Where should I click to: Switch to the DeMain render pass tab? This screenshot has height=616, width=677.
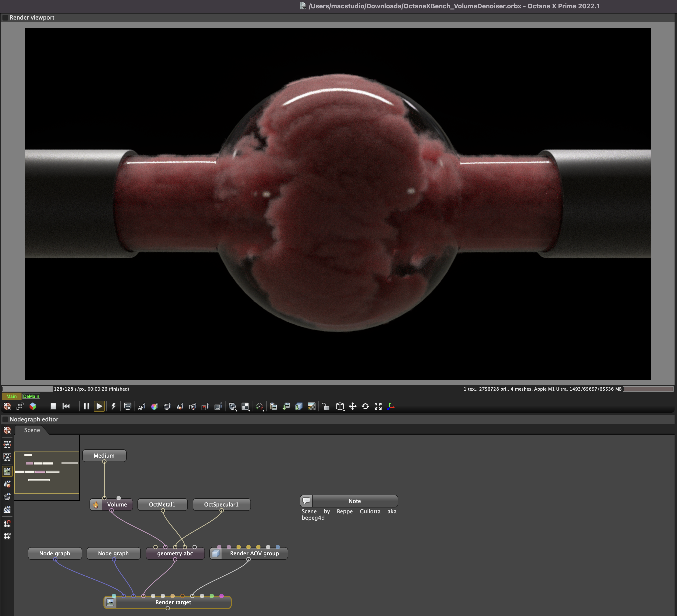(x=31, y=396)
